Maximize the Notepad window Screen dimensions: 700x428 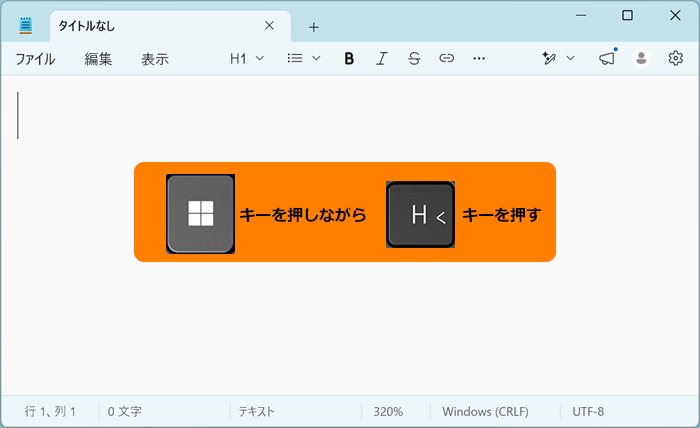627,16
